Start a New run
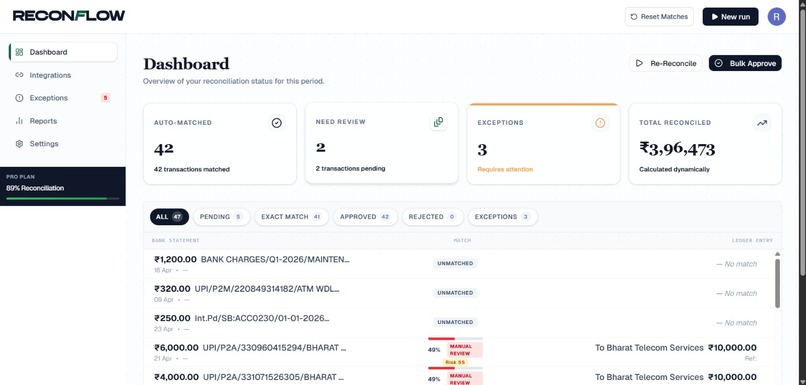Image resolution: width=806 pixels, height=385 pixels. coord(730,16)
